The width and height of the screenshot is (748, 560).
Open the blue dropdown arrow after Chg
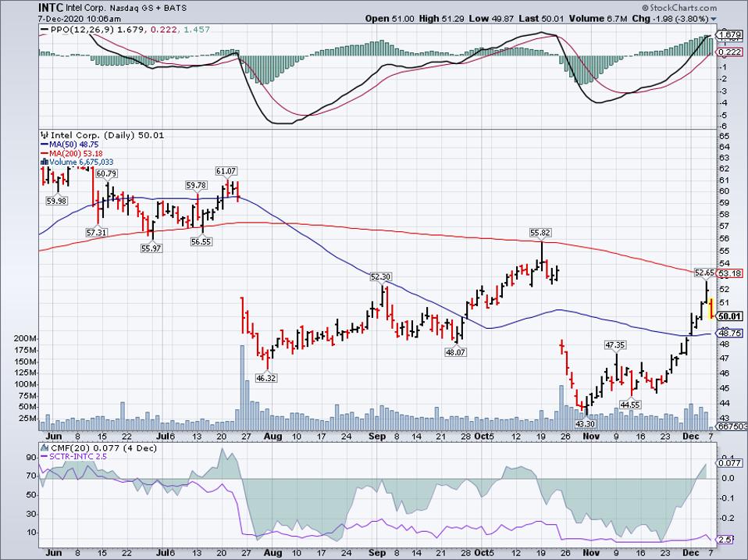coord(714,19)
